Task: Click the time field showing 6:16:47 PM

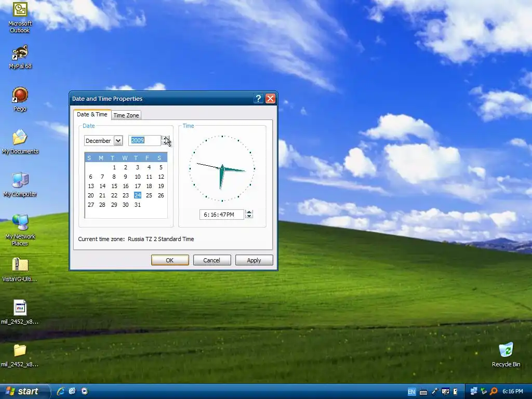Action: 221,215
